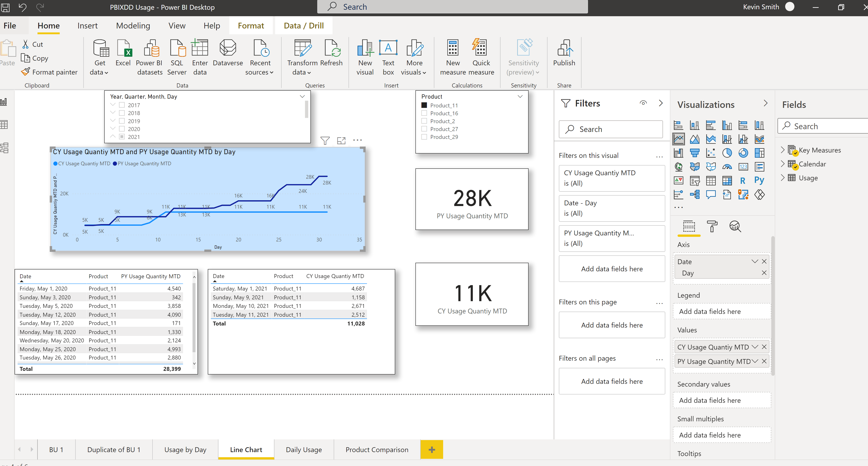Viewport: 868px width, 466px height.
Task: Expand the Calendar table in Fields
Action: pos(783,164)
